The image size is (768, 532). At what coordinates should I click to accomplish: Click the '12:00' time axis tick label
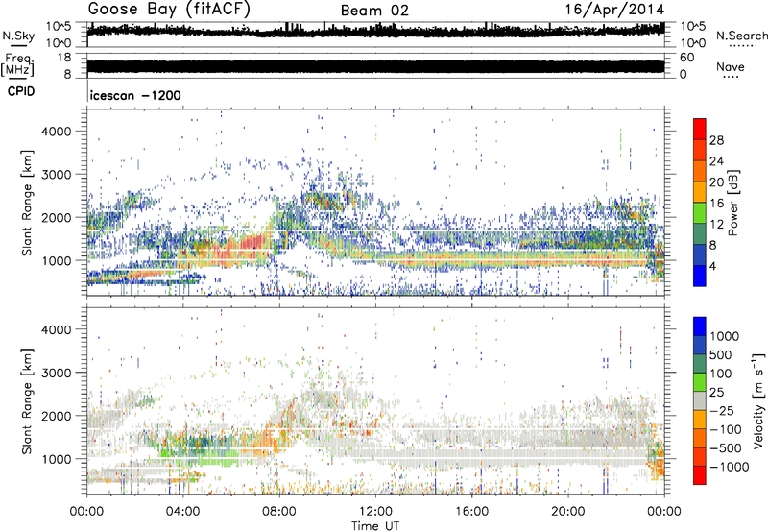point(375,512)
